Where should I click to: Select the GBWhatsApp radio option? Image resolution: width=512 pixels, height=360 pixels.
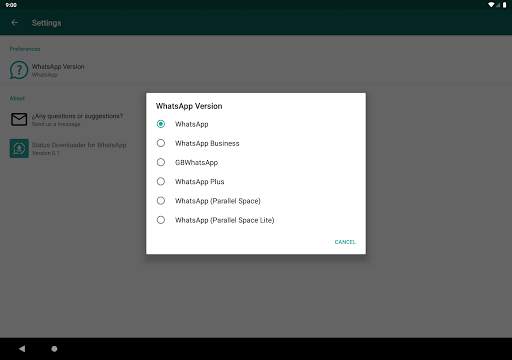(x=161, y=162)
